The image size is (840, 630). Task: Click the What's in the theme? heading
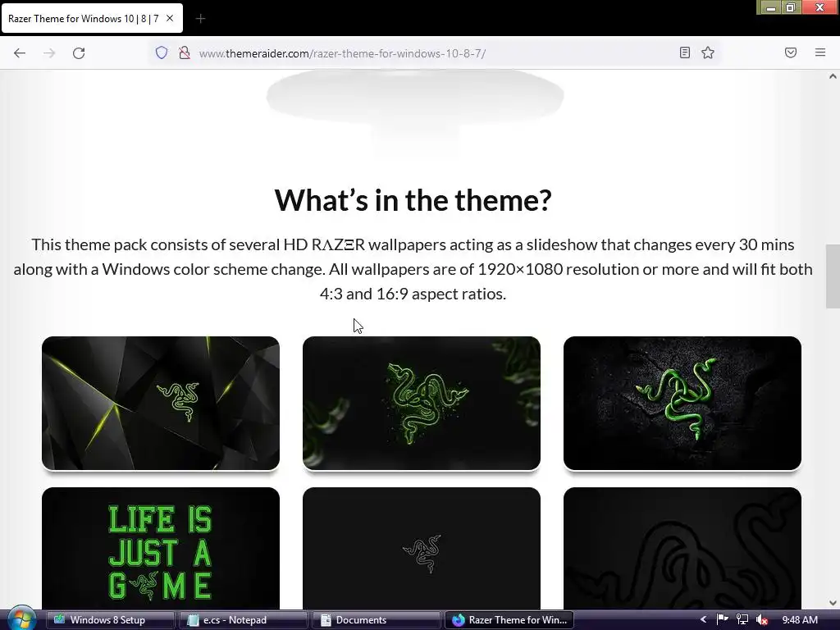point(413,200)
